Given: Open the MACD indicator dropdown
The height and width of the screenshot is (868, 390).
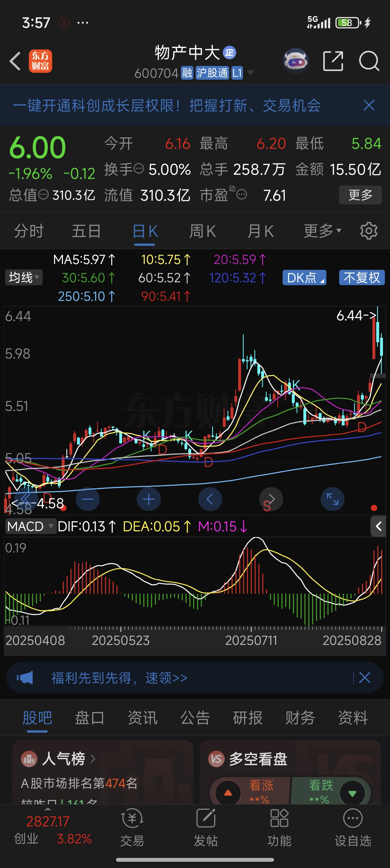Looking at the screenshot, I should (x=30, y=526).
